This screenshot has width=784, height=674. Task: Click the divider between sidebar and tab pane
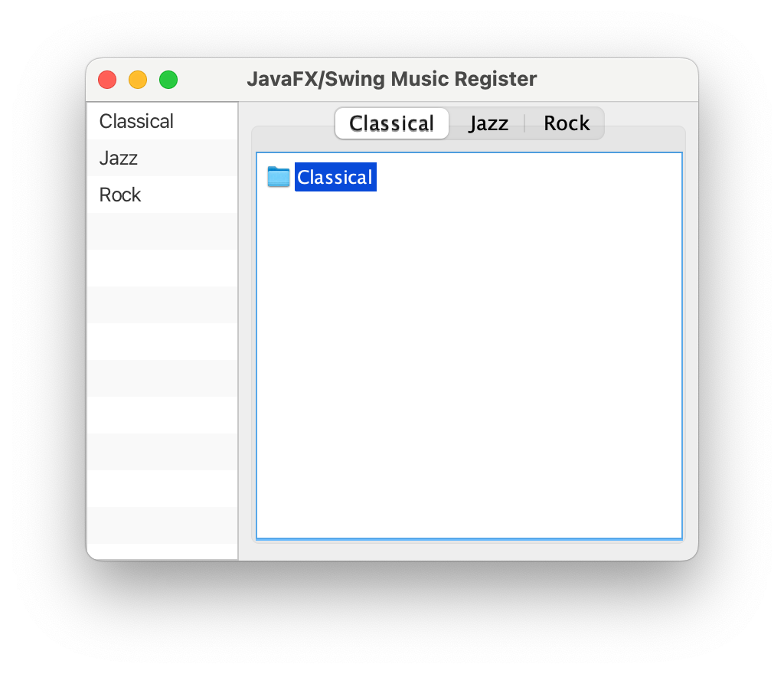tap(238, 329)
